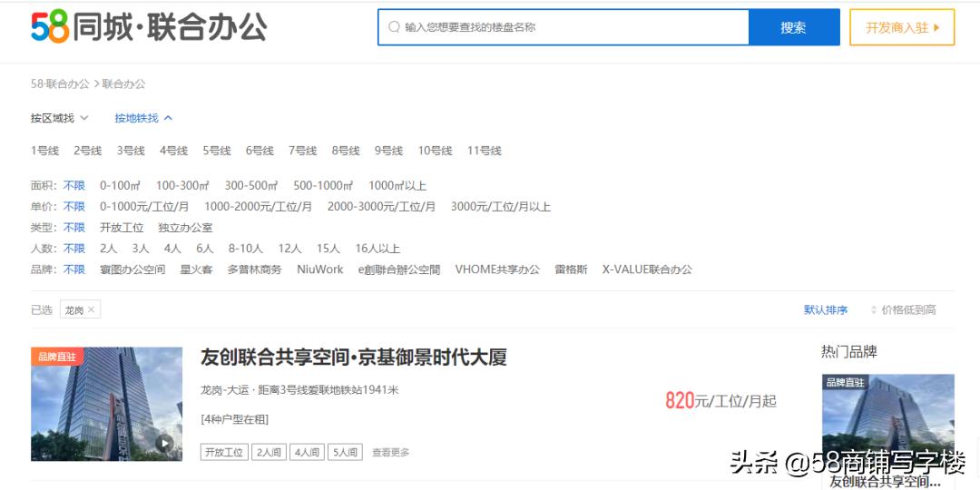This screenshot has height=490, width=980.
Task: Filter brand by 多普林商务
Action: (x=254, y=270)
